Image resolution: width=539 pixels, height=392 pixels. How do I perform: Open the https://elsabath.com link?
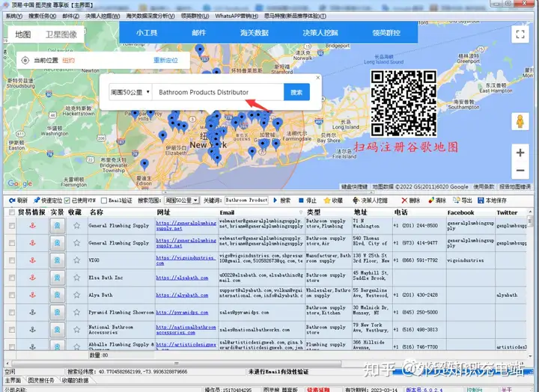(182, 278)
